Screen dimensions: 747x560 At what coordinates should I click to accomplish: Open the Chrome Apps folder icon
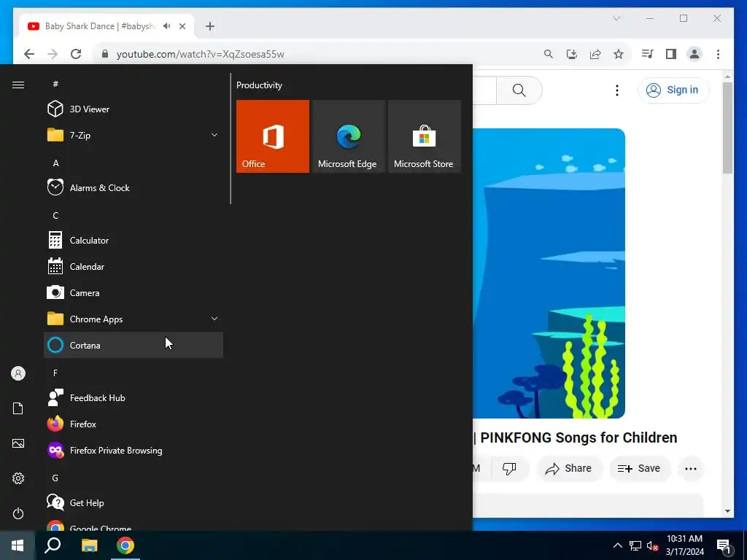(55, 319)
